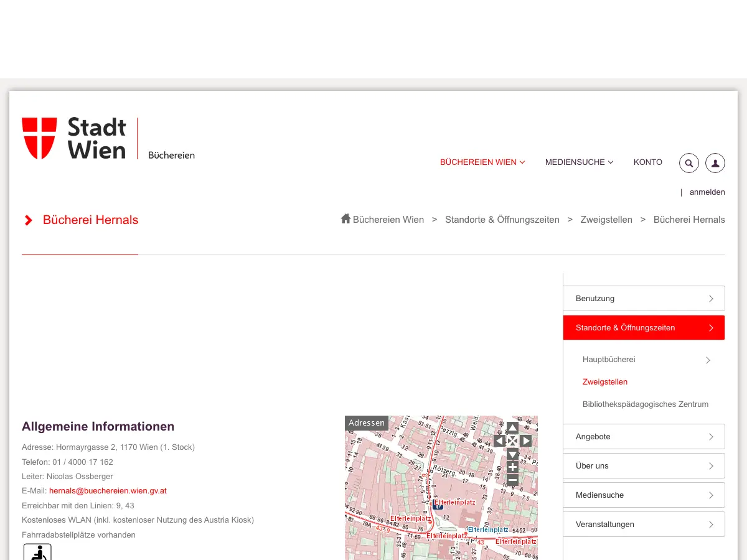
Task: Click the Erreichbar mit den Linien text
Action: (78, 506)
